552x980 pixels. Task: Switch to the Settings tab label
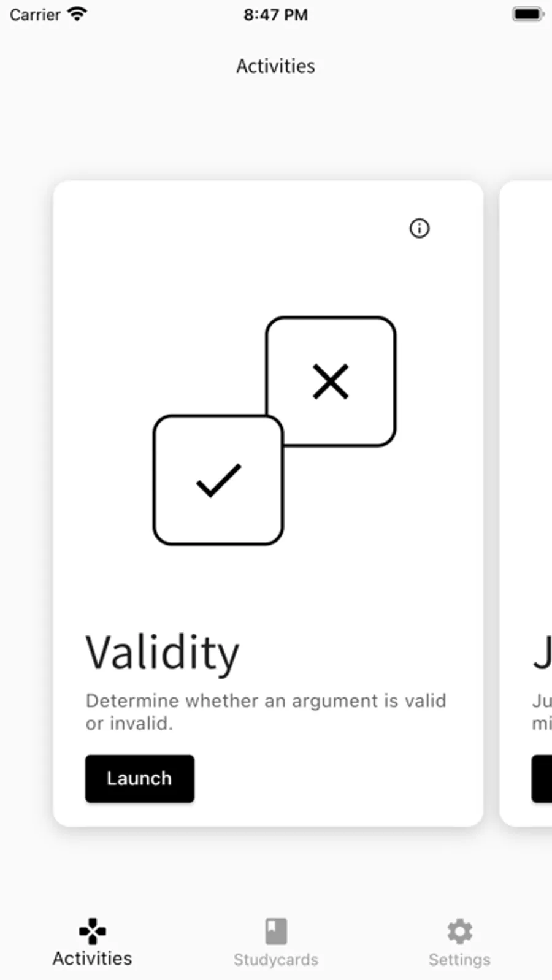[x=459, y=959]
